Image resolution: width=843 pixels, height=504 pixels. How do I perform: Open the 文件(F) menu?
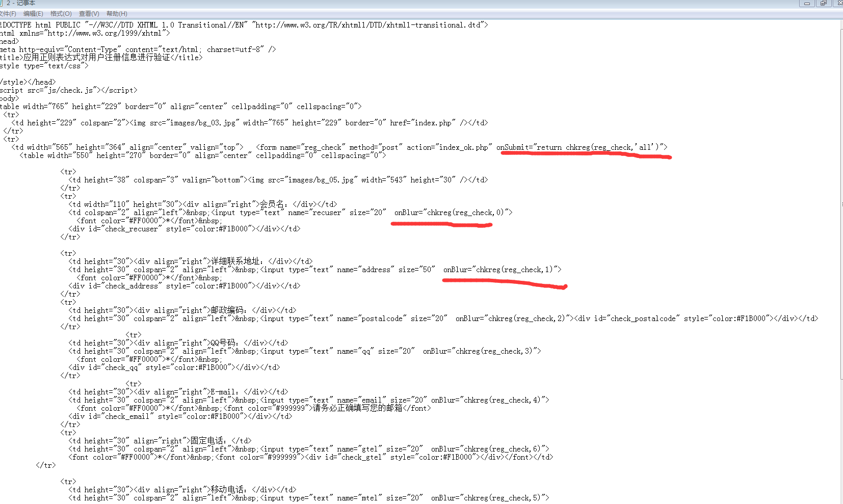(7, 14)
